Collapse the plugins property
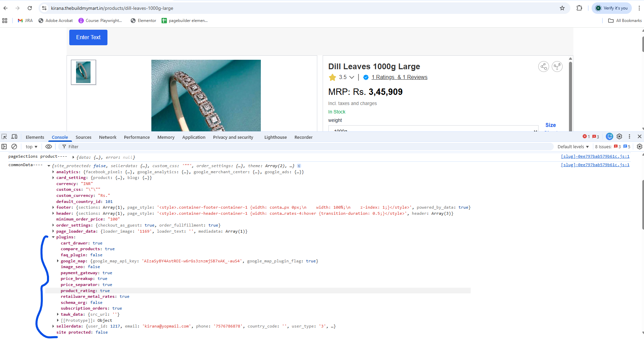The width and height of the screenshot is (644, 339). 53,237
